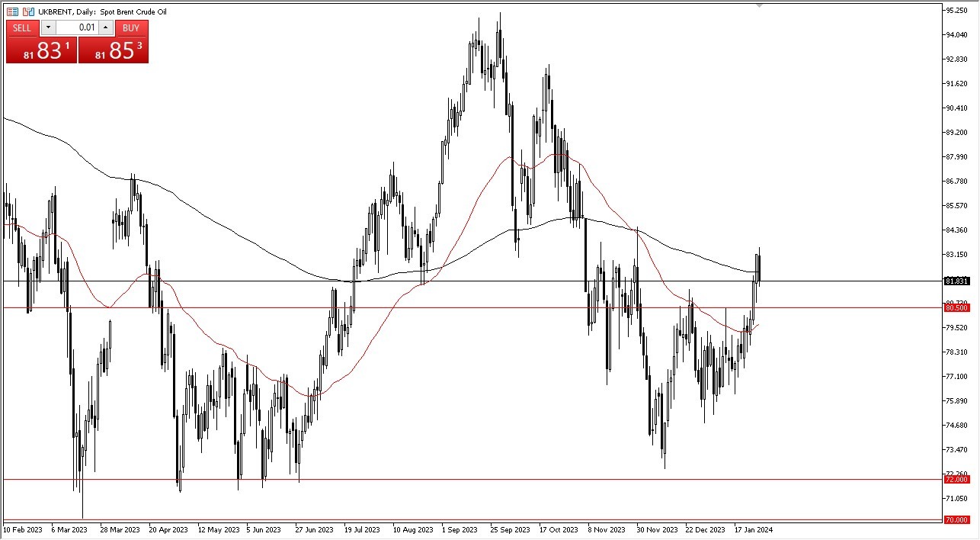Collapse the trade panel via gray triangle
Viewport: 980px width, 540px height.
click(758, 6)
